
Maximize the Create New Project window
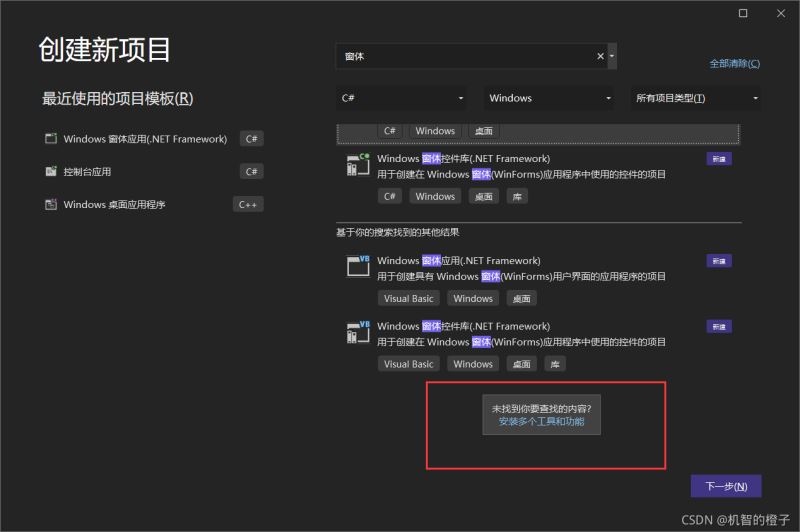pos(743,13)
